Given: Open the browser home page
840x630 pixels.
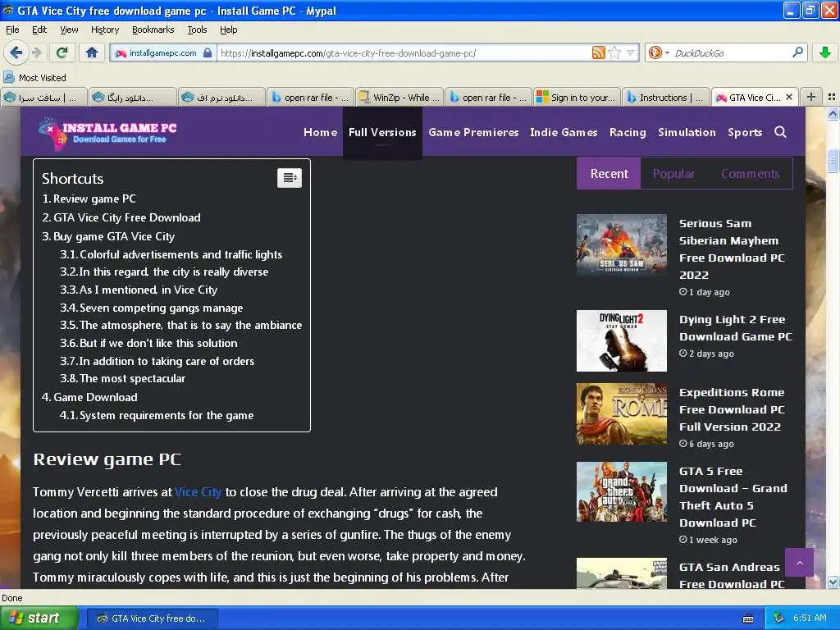Looking at the screenshot, I should click(92, 52).
